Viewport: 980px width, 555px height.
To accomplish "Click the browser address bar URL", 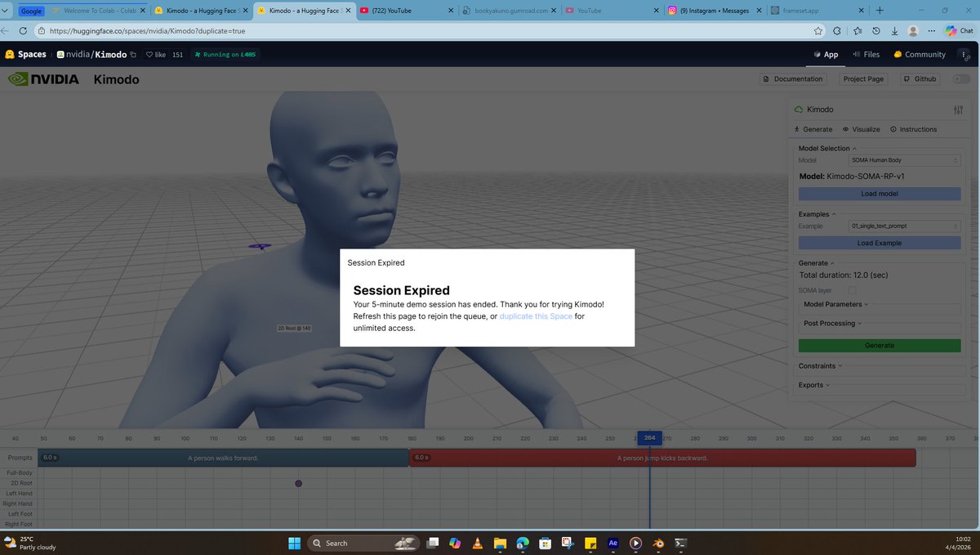I will point(147,30).
